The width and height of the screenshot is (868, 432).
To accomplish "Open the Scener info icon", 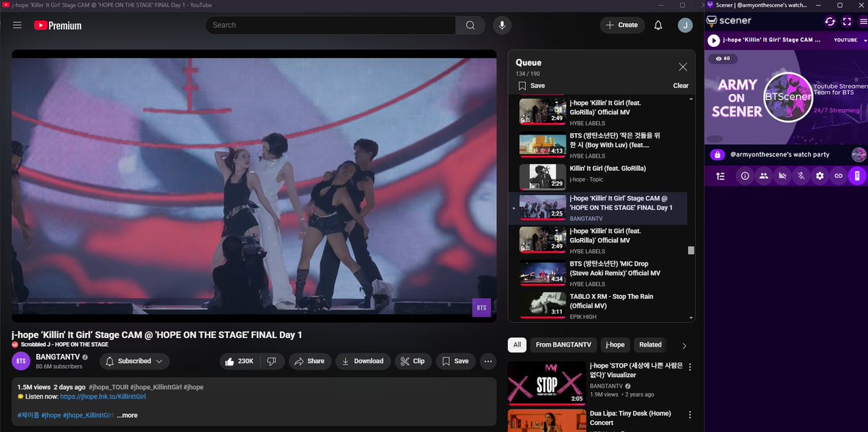I will coord(744,176).
